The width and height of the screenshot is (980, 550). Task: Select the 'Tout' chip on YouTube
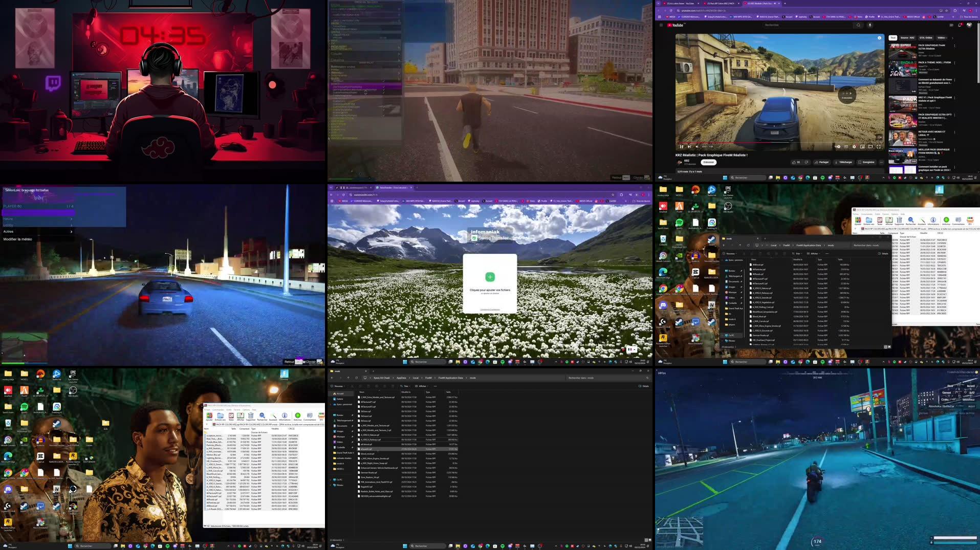(893, 38)
